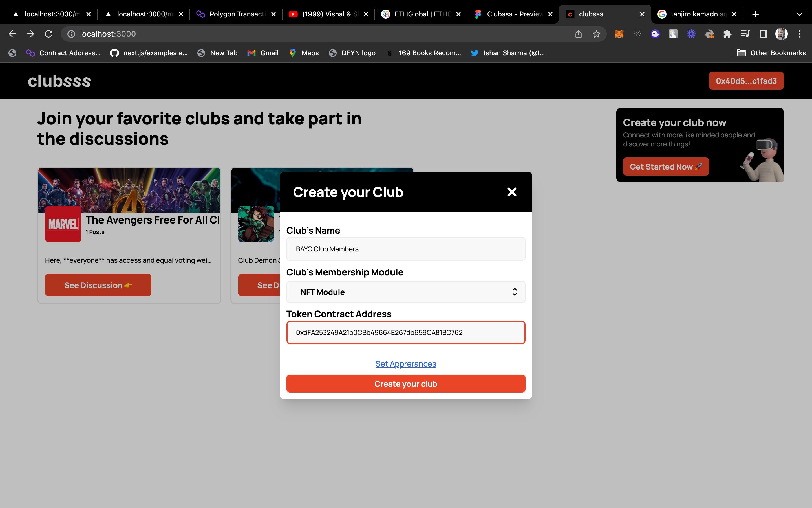Screen dimensions: 812x508
Task: Click the '1 Posts' text
Action: [95, 232]
